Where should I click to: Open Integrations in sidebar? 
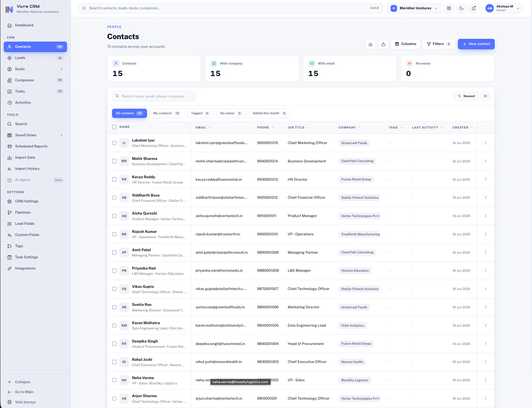[35, 268]
